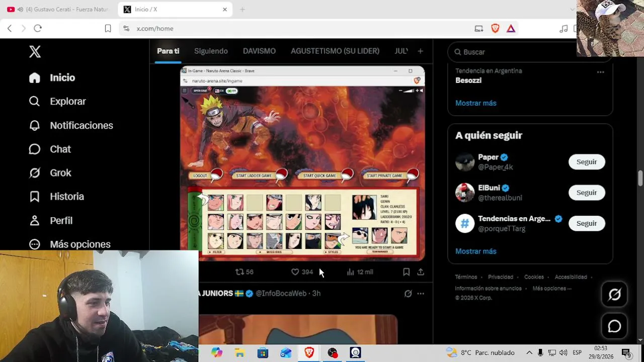
Task: Open Outlook from the taskbar
Action: [x=286, y=353]
